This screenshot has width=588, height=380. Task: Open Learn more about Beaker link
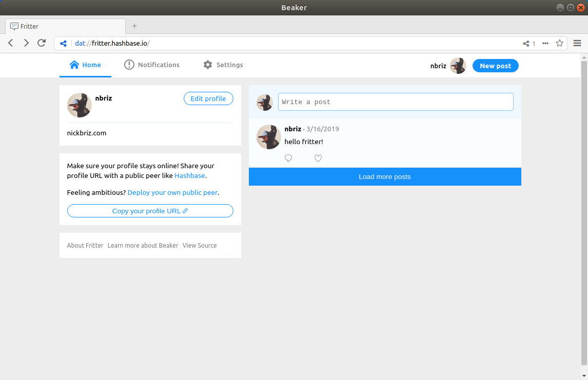pyautogui.click(x=143, y=246)
